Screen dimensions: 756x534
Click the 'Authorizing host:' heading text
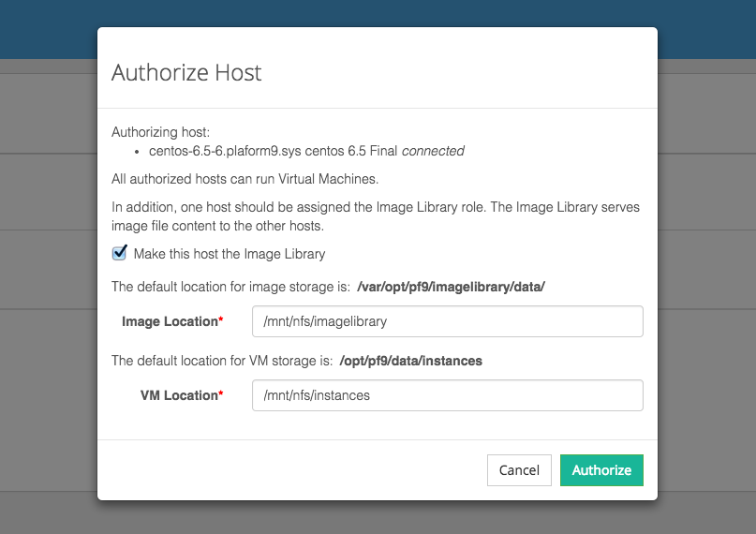pyautogui.click(x=160, y=132)
